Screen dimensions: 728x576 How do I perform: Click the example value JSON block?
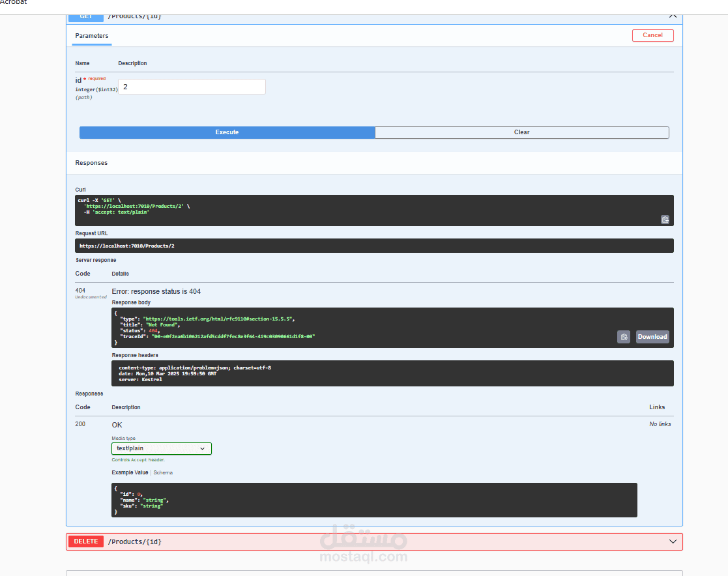(374, 500)
